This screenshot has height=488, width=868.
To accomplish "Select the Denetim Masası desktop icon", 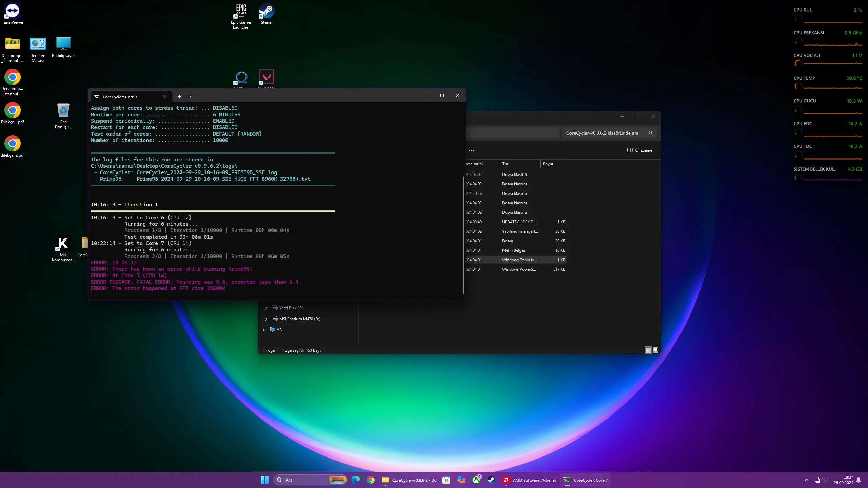I will click(x=38, y=49).
